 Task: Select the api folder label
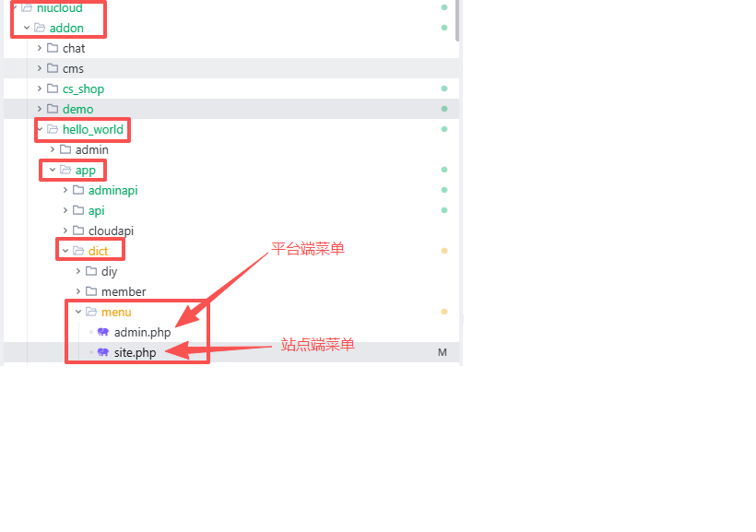[x=96, y=210]
